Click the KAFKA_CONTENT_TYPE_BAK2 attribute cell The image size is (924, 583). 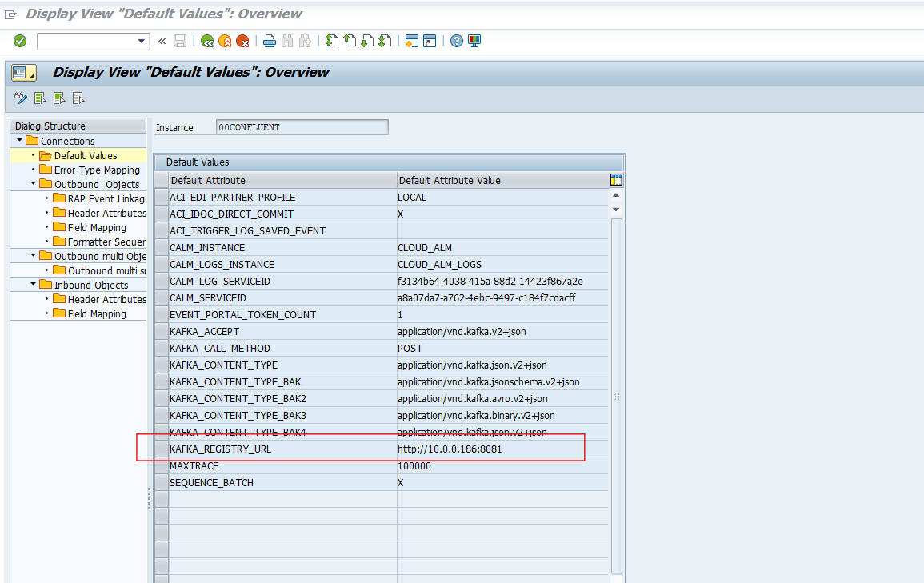coord(283,399)
